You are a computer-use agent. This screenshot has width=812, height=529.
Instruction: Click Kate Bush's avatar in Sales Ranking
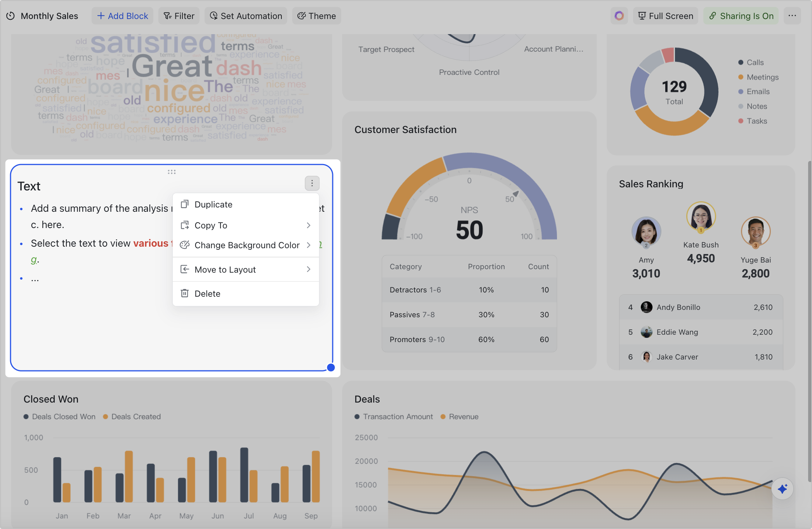701,217
